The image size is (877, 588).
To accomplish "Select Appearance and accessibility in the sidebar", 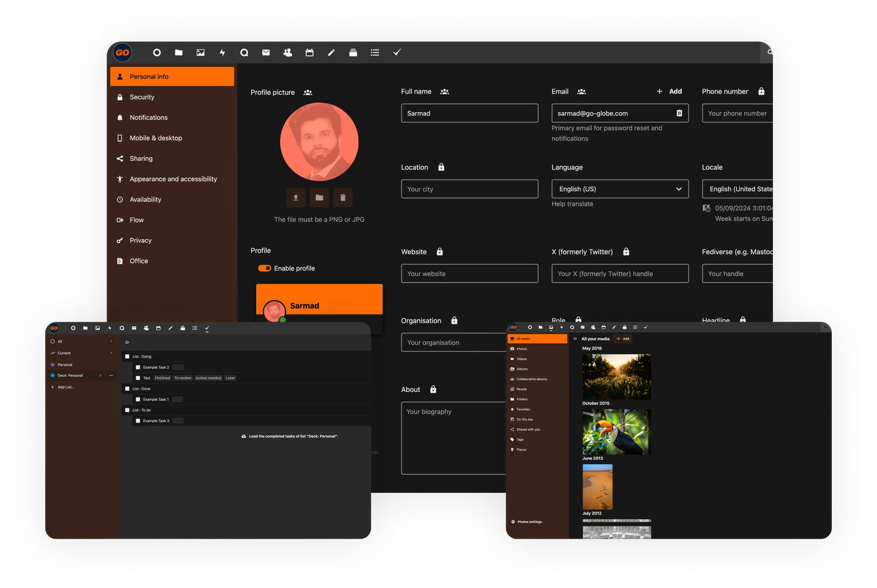I will pos(173,179).
